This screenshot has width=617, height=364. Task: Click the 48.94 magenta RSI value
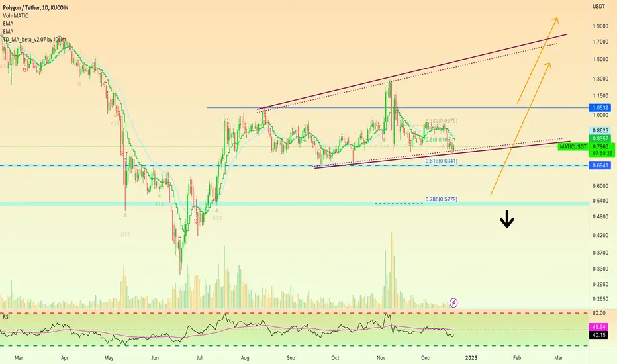tap(598, 327)
